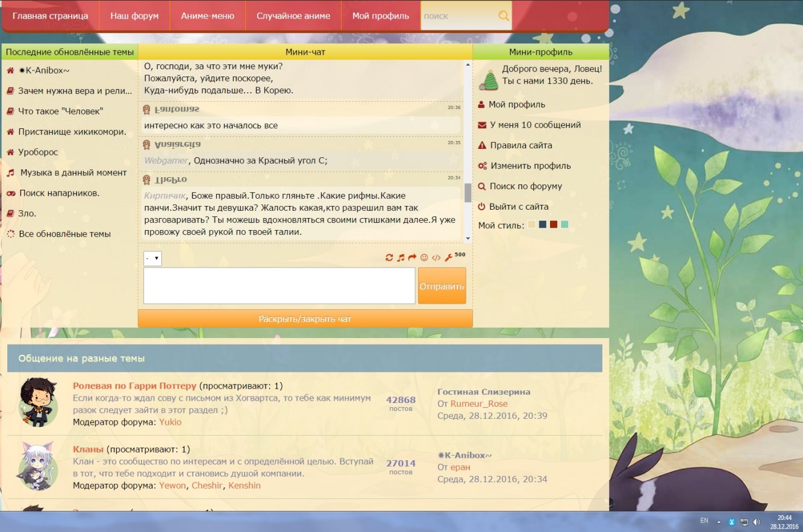Click into the mini-chat message text box
The image size is (803, 532).
pyautogui.click(x=279, y=286)
